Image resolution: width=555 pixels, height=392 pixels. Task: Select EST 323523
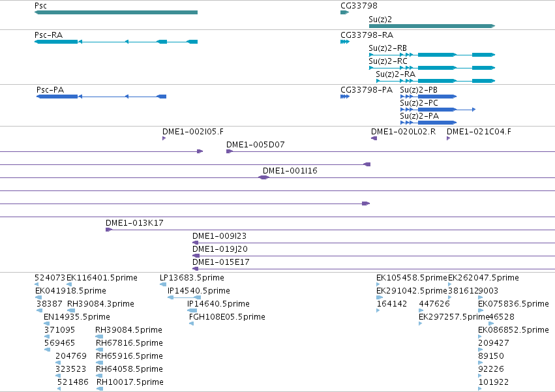(x=70, y=369)
